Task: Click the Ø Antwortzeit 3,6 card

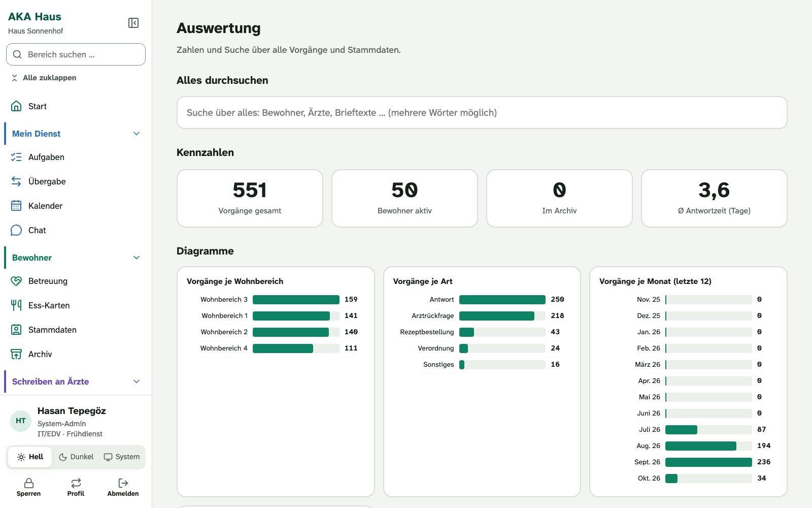Action: tap(714, 198)
